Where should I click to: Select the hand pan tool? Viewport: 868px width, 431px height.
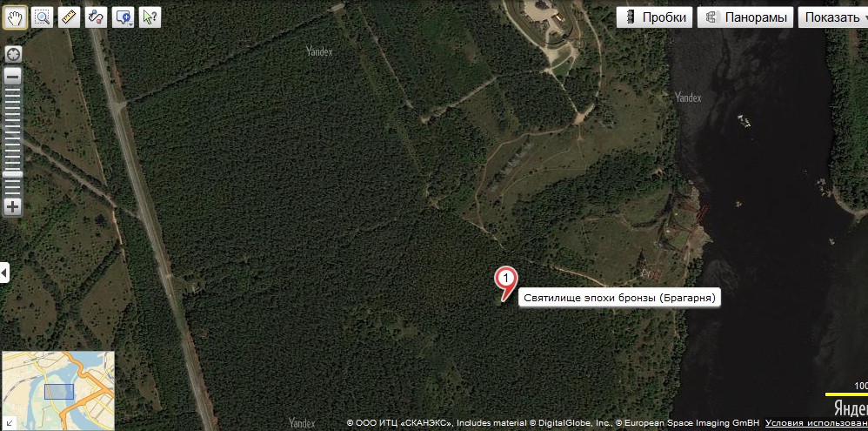tap(15, 17)
